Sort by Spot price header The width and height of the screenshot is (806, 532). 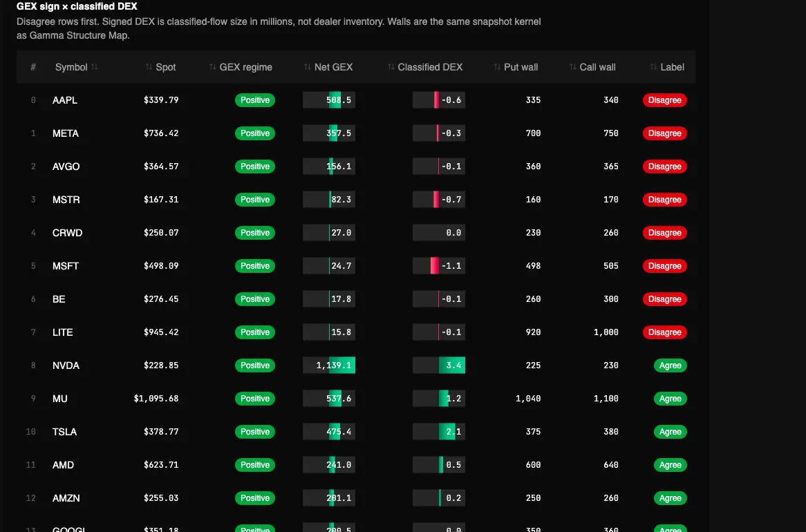click(x=160, y=67)
